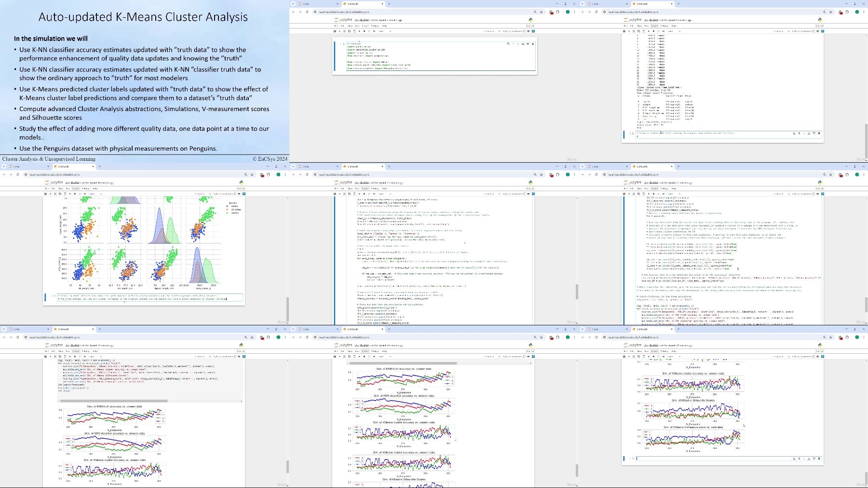This screenshot has height=488, width=868.
Task: Open the tab search dropdown in the penguin scatter-plot window
Action: [x=4, y=167]
